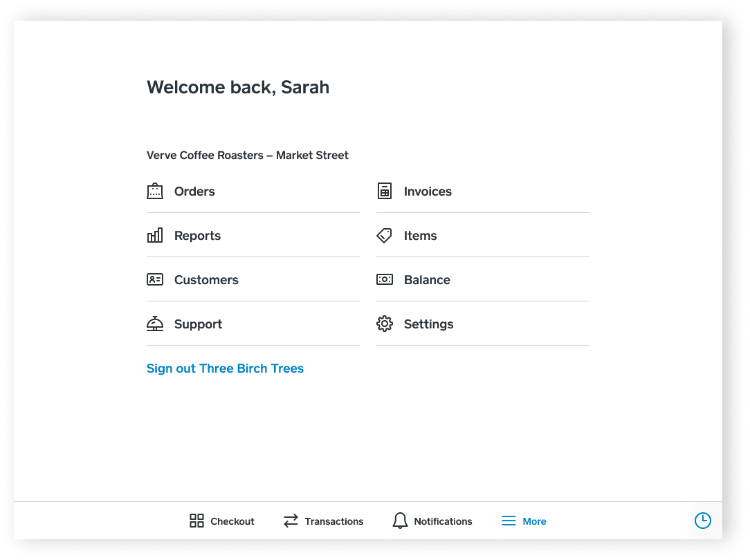Click the Items price tag icon
Screen dimensions: 750x560
pyautogui.click(x=384, y=235)
